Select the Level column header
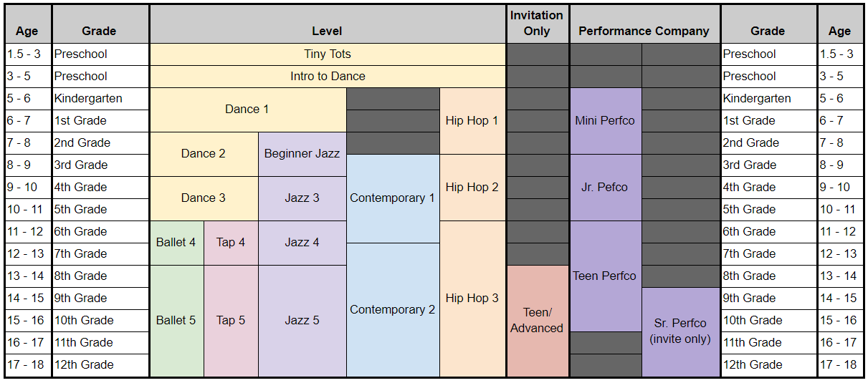Viewport: 868px width, 383px height. (x=328, y=24)
